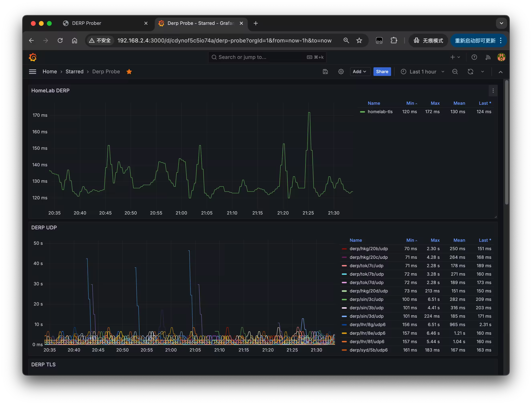The image size is (532, 405).
Task: Click homelab-tls green color swatch
Action: tap(362, 112)
